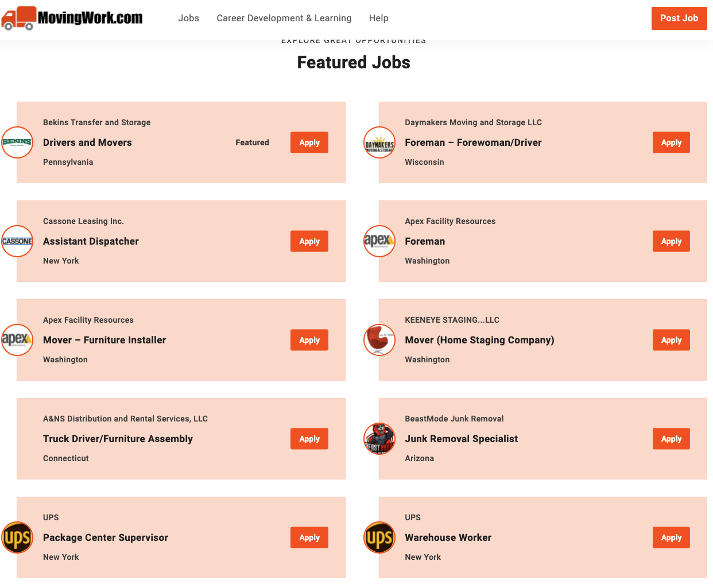Open the Jobs menu item
The width and height of the screenshot is (713, 588).
click(188, 18)
